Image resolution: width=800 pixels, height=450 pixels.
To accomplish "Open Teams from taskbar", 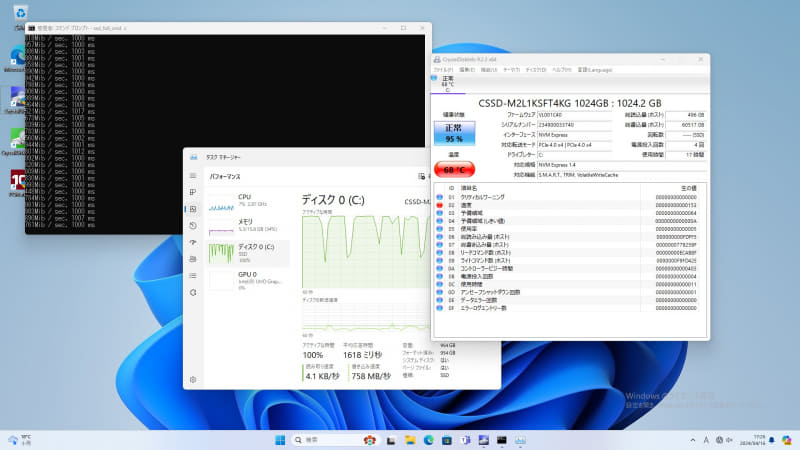I will pyautogui.click(x=465, y=440).
